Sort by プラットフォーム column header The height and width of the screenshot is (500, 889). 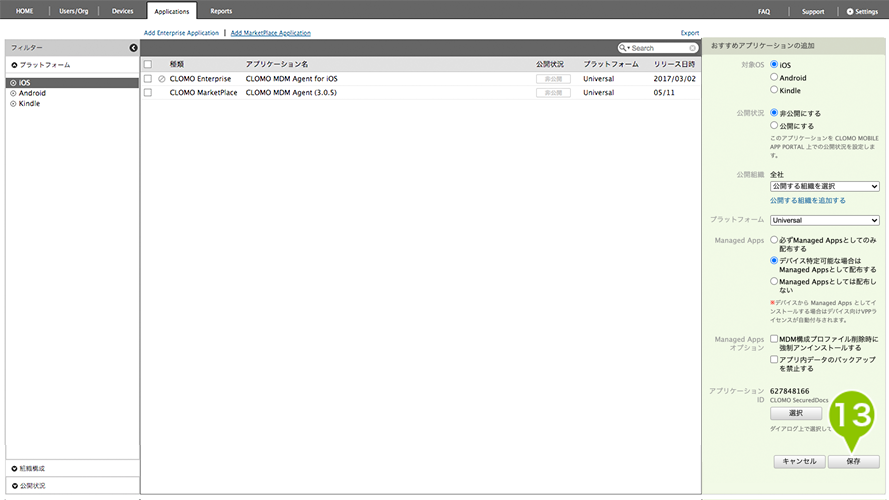coord(611,65)
